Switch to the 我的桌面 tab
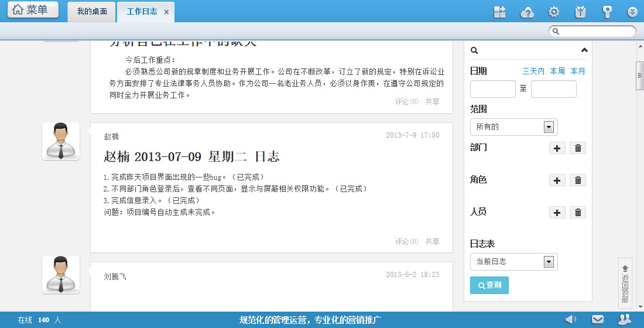Screen dimensions: 644x328 click(92, 12)
